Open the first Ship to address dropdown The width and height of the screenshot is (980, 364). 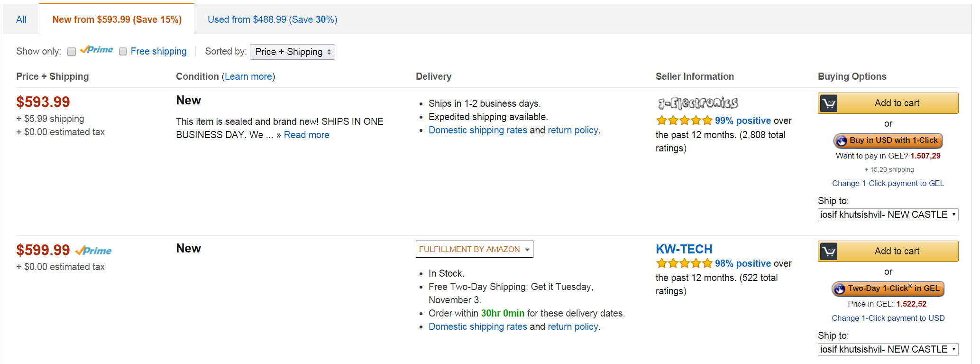[x=888, y=215]
